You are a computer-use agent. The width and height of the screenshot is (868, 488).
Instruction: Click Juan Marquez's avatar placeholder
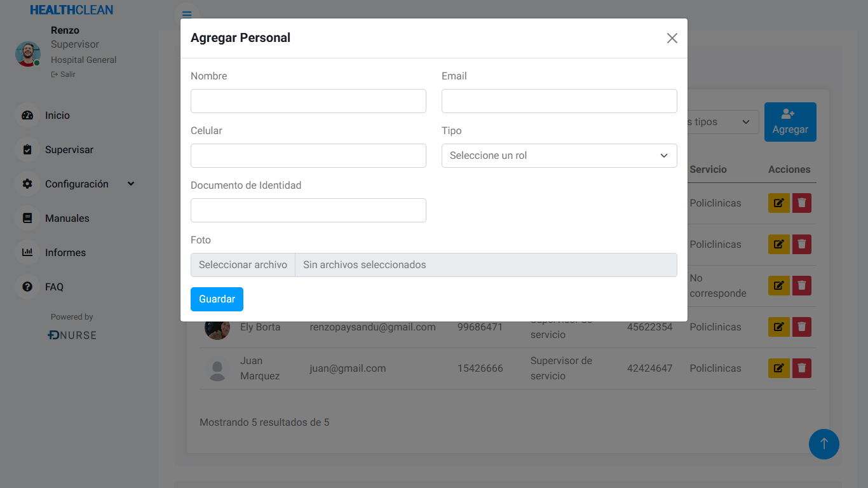(x=217, y=370)
